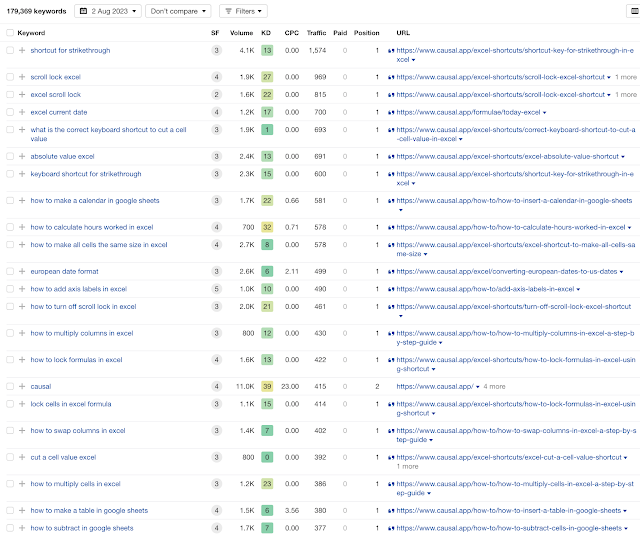Click plus icon beside 'how to multiply columns in excel'
This screenshot has height=534, width=640.
(22, 333)
